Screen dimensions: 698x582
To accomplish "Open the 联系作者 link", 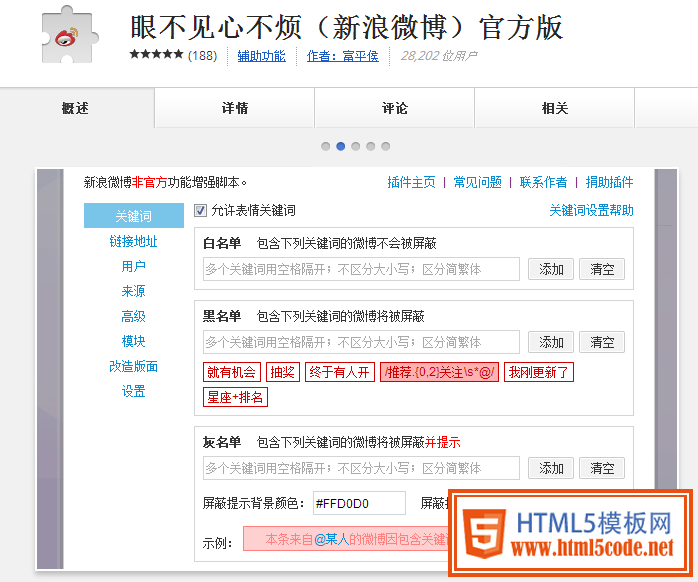I will click(x=543, y=182).
